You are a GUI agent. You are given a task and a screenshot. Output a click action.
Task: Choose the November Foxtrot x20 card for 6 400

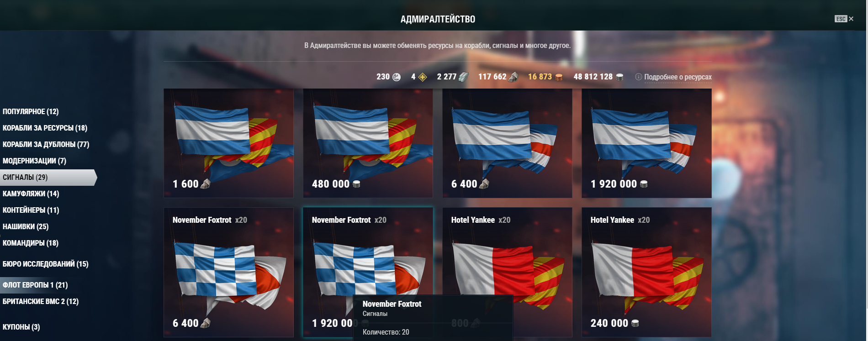[x=228, y=272]
